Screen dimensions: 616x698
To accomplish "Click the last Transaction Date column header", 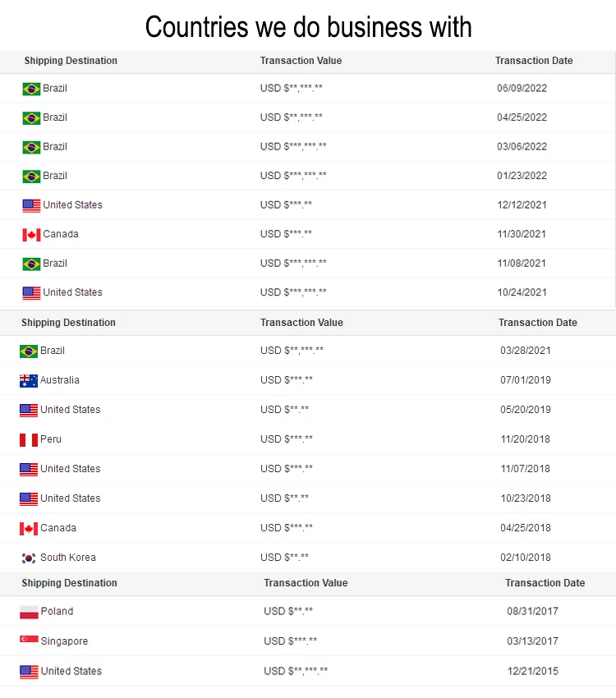I will click(x=545, y=583).
